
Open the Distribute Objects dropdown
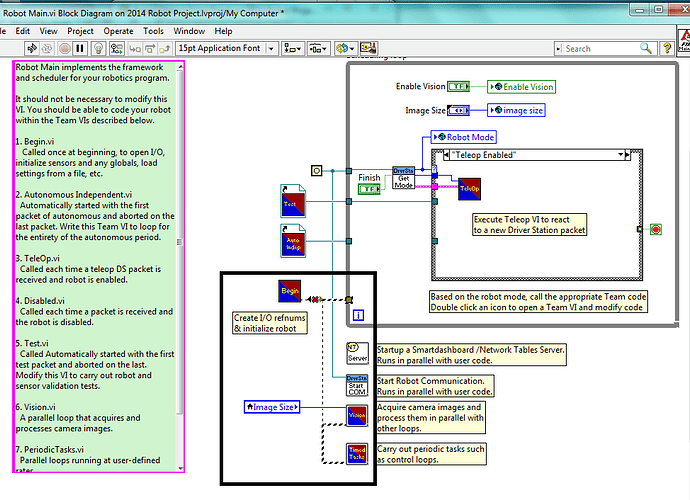tap(318, 48)
